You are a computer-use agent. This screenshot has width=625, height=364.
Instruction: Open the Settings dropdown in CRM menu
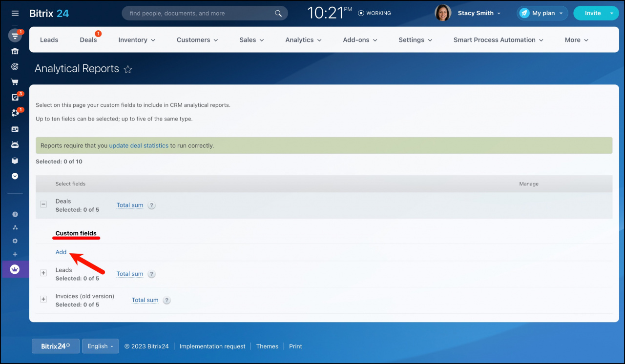pyautogui.click(x=416, y=40)
